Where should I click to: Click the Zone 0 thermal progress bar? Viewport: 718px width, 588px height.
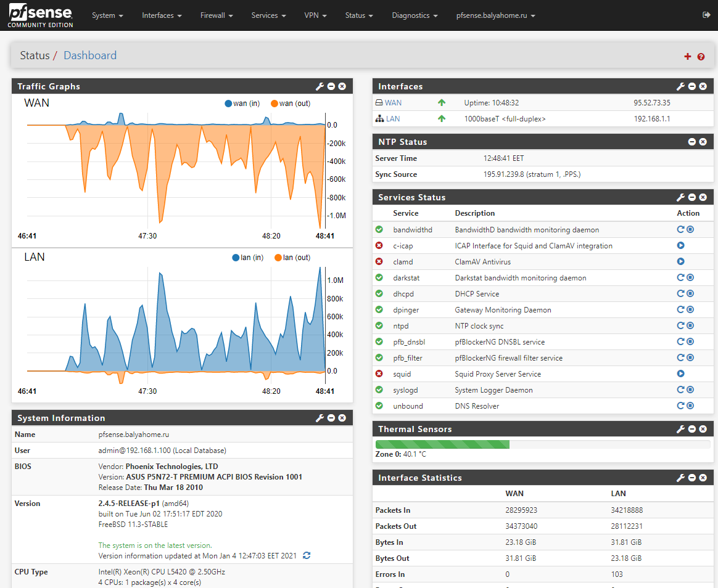click(542, 444)
